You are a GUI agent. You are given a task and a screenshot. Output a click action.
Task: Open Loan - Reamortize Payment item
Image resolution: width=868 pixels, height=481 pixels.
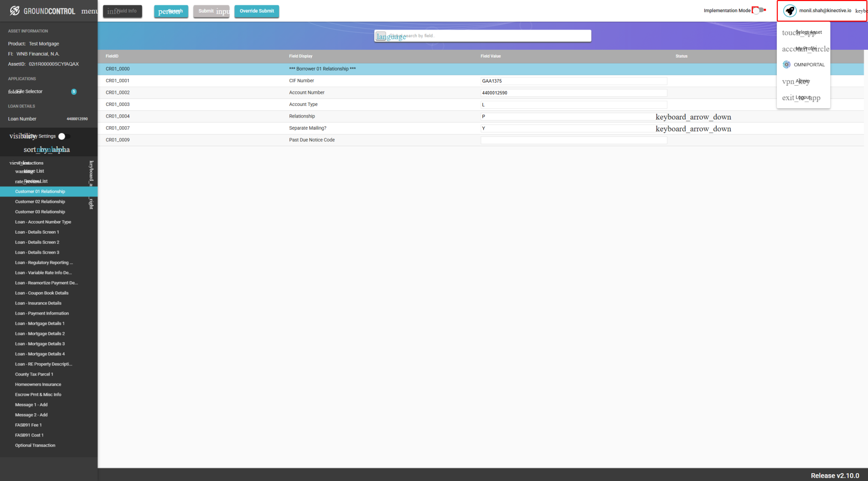click(x=46, y=283)
